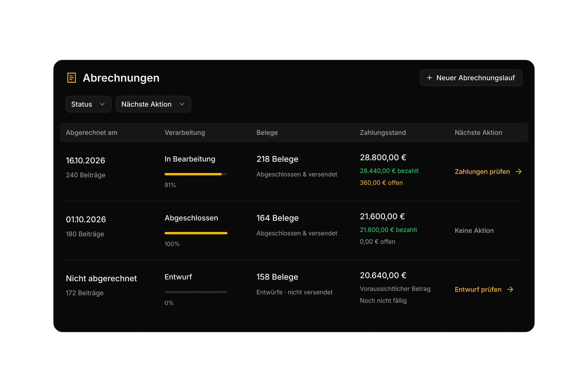588x392 pixels.
Task: Sort by Abgerechnet am column header
Action: tap(91, 132)
